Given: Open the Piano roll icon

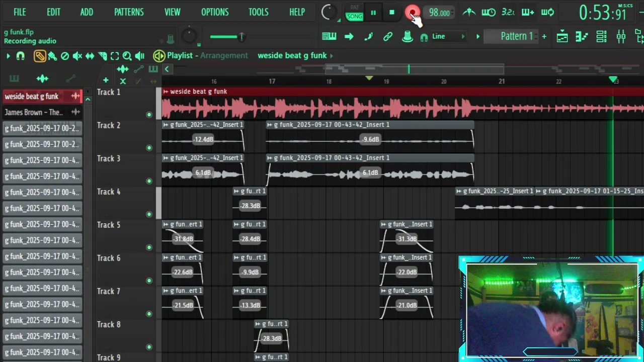Looking at the screenshot, I should (582, 36).
